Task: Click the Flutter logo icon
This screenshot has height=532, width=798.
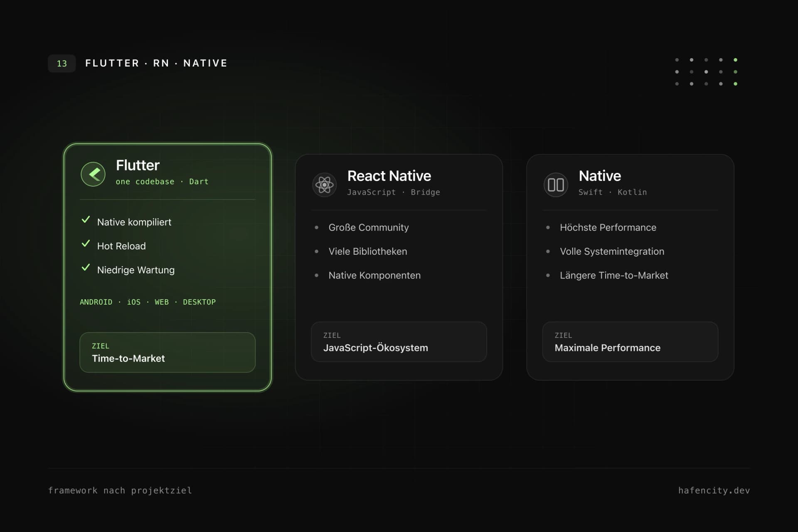Action: coord(93,174)
